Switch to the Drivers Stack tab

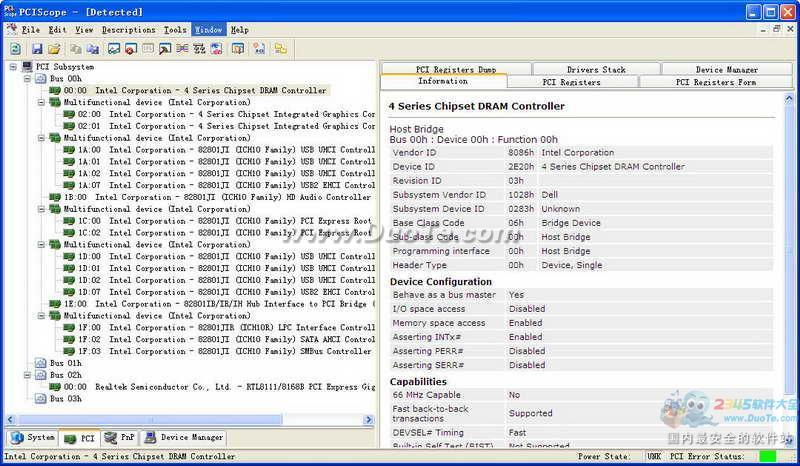pos(596,69)
